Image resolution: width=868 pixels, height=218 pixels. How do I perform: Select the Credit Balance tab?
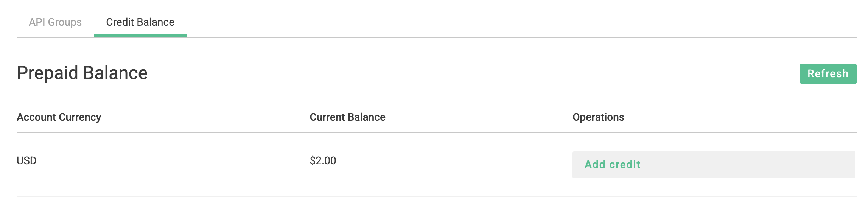tap(140, 22)
